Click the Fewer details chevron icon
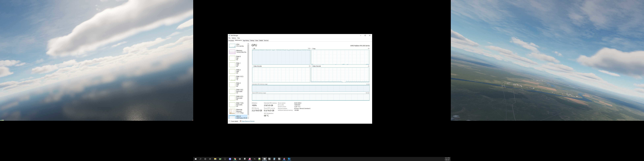Image resolution: width=644 pixels, height=161 pixels. 230,121
